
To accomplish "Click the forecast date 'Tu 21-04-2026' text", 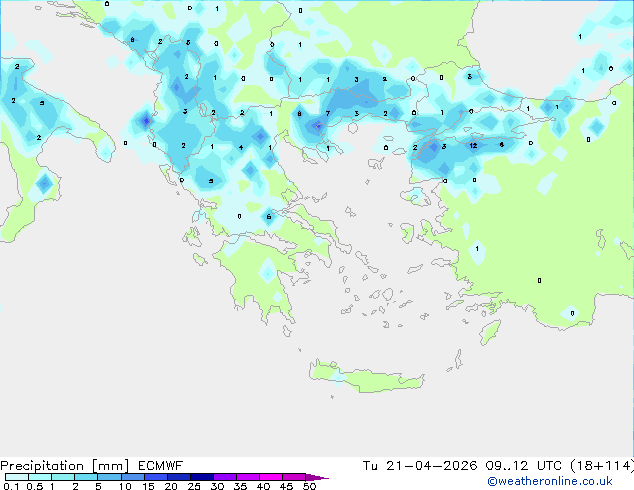I will (x=420, y=466).
